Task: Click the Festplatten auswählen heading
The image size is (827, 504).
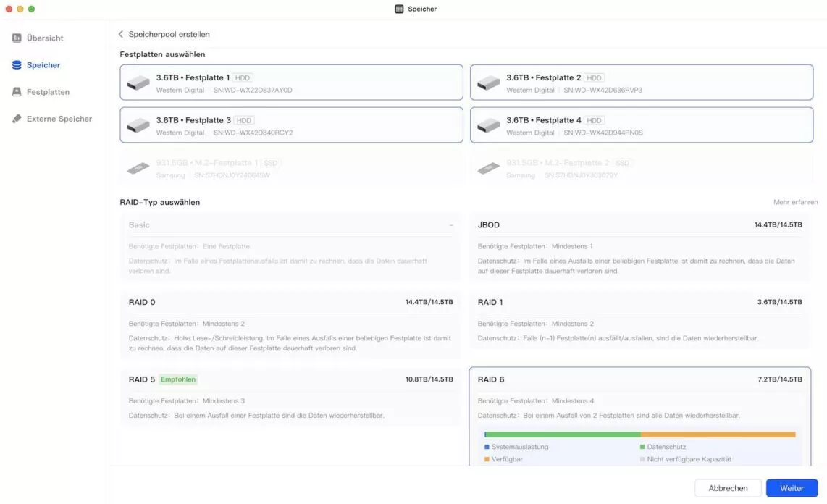Action: tap(162, 54)
